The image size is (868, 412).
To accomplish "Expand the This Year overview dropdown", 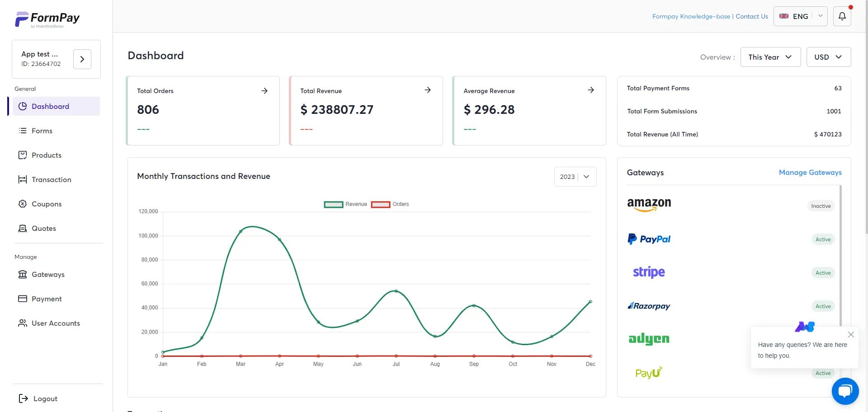I will (770, 57).
